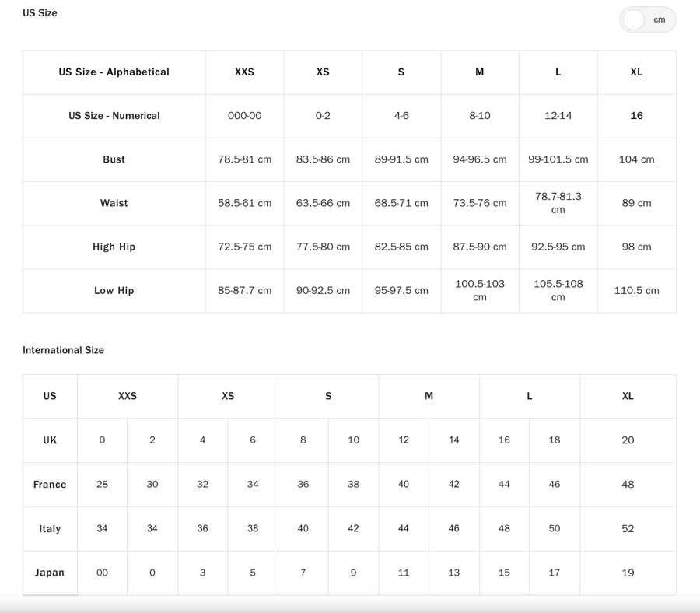Click the France row label
This screenshot has width=700, height=613.
click(x=50, y=485)
